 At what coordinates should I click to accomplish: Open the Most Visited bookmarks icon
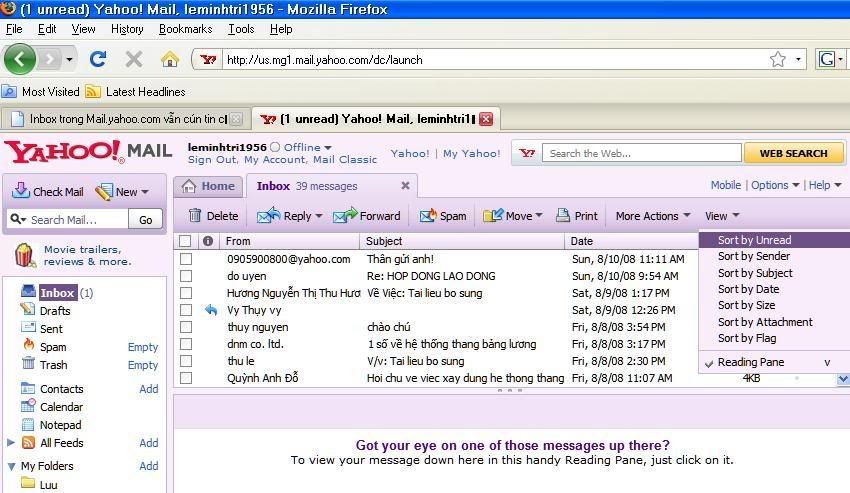click(x=9, y=91)
